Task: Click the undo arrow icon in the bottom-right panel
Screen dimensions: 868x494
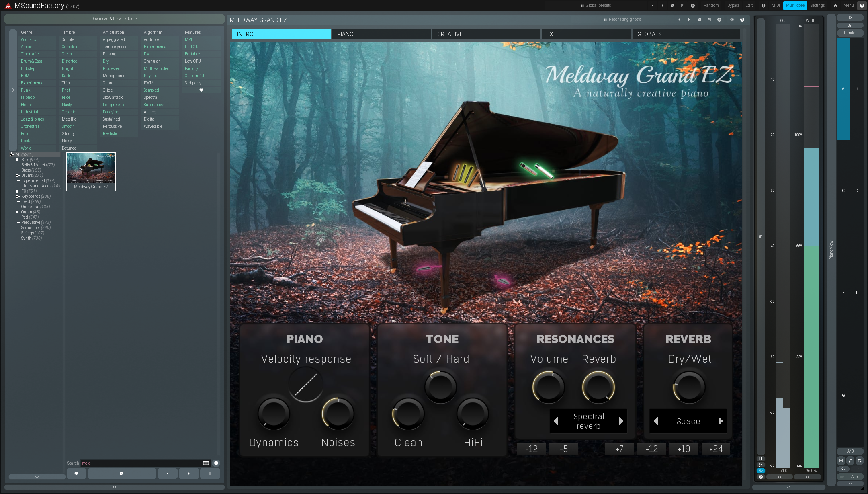Action: coord(843,469)
